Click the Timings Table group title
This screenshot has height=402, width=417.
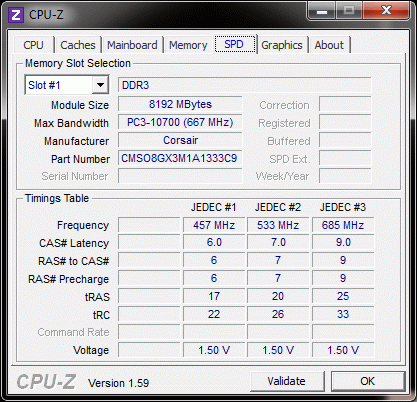click(57, 198)
